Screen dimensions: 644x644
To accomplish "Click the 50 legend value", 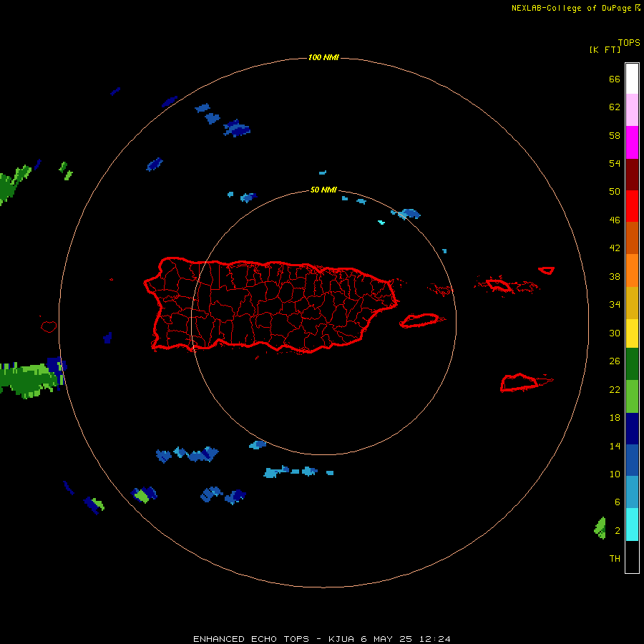I will click(615, 191).
